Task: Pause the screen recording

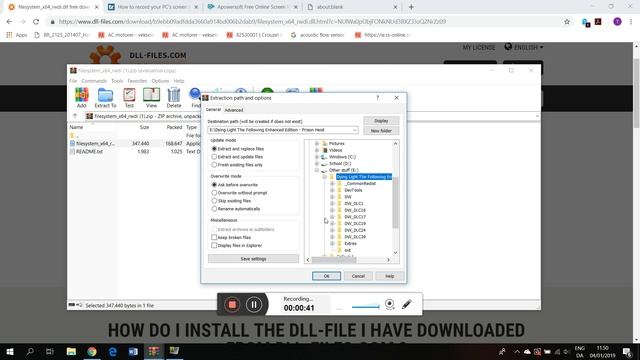Action: [x=254, y=304]
